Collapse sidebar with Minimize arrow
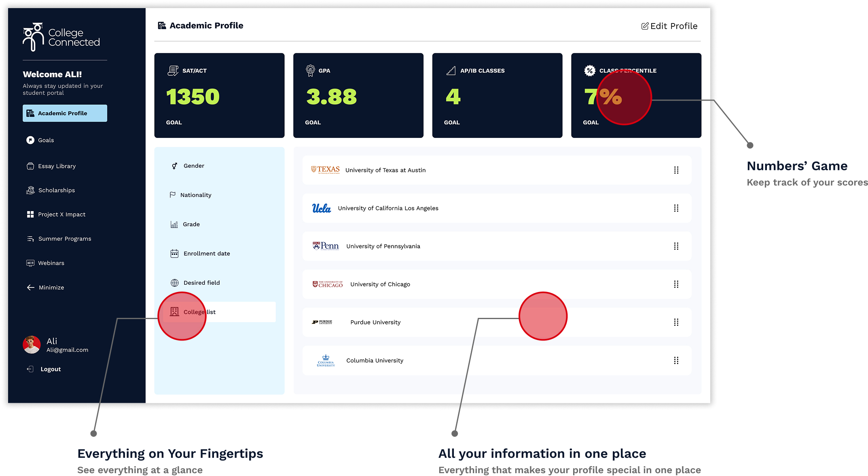Viewport: 868px width, 476px height. (31, 288)
